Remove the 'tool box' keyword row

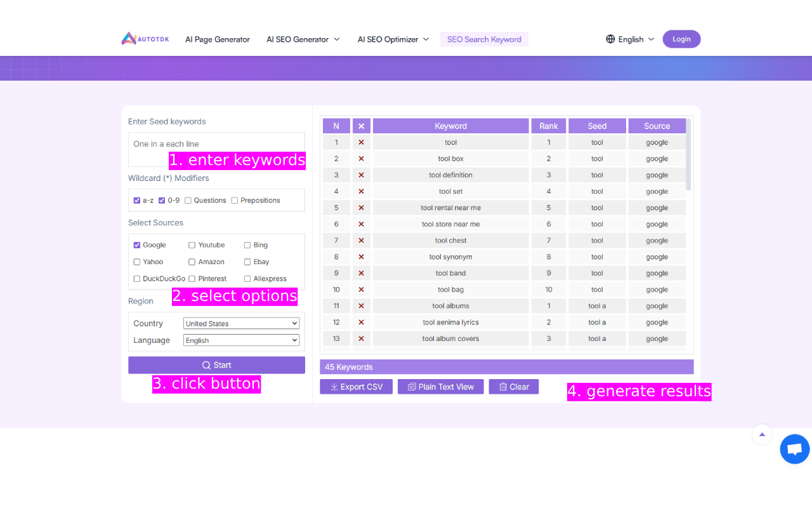pos(361,159)
